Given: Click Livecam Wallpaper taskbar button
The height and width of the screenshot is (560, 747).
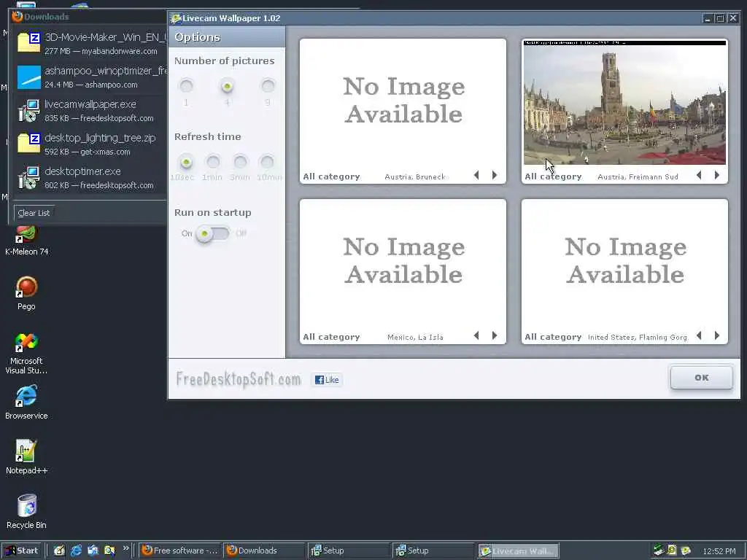Looking at the screenshot, I should tap(519, 551).
